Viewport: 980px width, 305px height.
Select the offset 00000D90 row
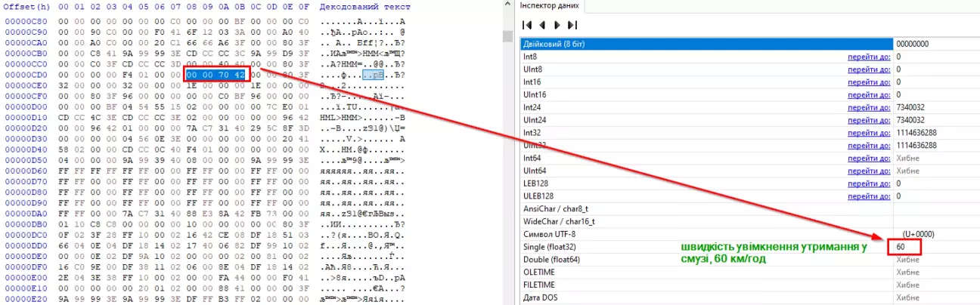(x=27, y=203)
